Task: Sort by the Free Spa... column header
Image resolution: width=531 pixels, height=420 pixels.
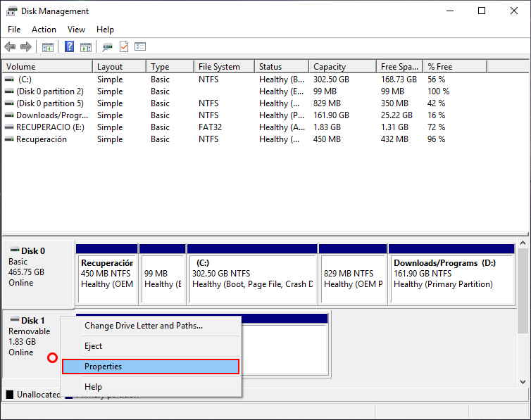Action: tap(400, 67)
